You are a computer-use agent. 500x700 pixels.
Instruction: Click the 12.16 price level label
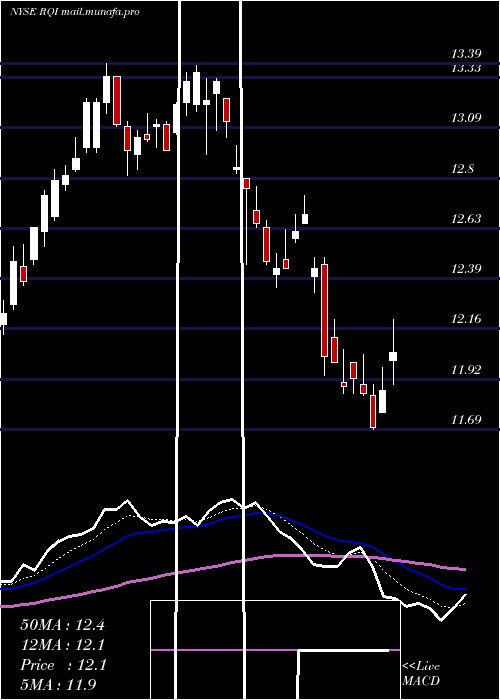click(x=466, y=319)
